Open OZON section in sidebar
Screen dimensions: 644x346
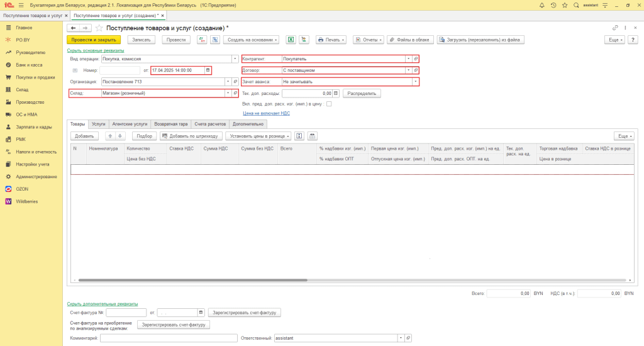(22, 189)
